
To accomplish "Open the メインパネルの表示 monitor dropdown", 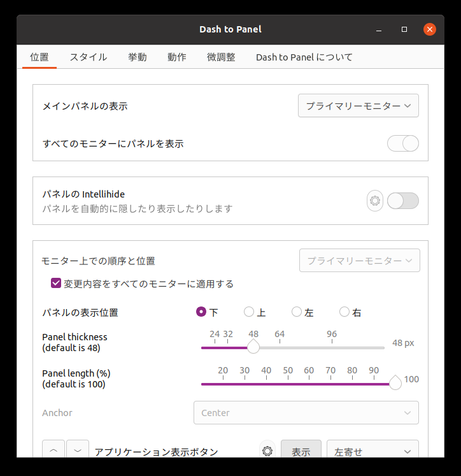I will 358,106.
